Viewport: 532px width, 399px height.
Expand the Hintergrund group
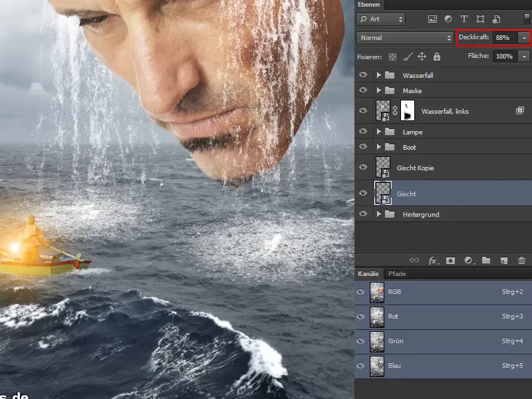(x=378, y=214)
